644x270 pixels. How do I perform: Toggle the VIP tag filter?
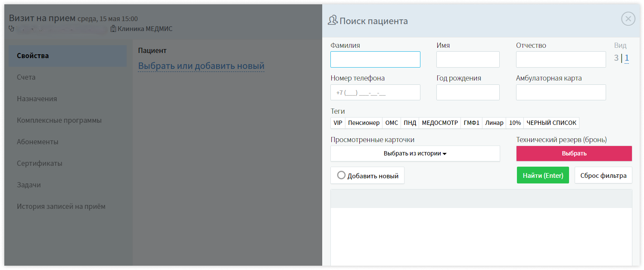click(x=338, y=123)
